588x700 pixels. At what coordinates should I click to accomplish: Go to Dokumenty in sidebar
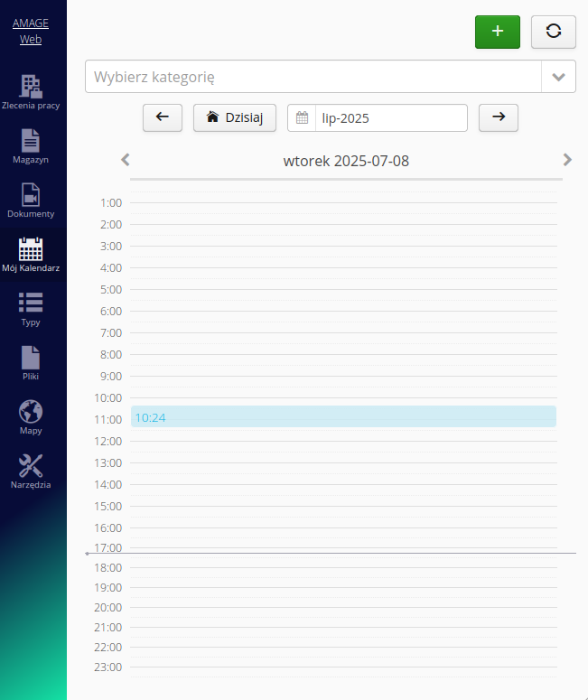31,201
